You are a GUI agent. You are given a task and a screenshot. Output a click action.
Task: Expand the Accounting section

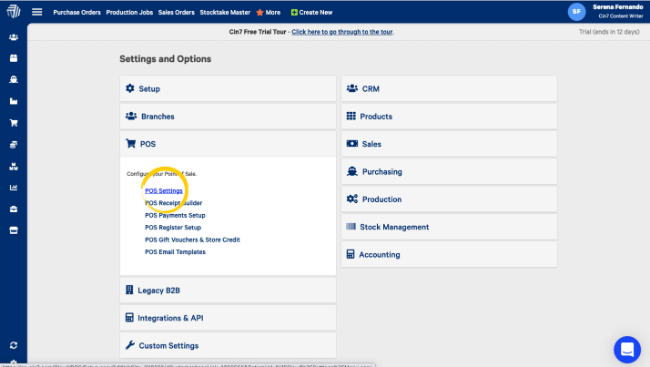click(x=449, y=255)
